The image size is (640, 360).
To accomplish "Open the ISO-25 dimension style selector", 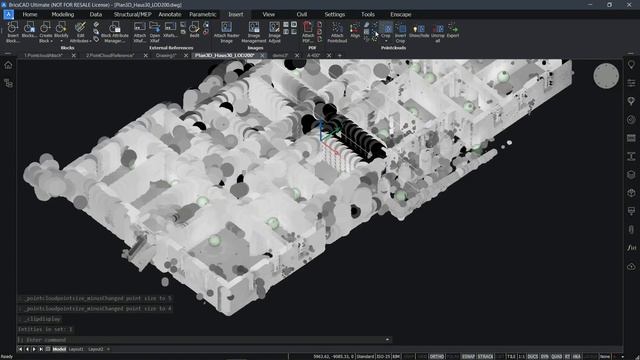I will pos(383,356).
